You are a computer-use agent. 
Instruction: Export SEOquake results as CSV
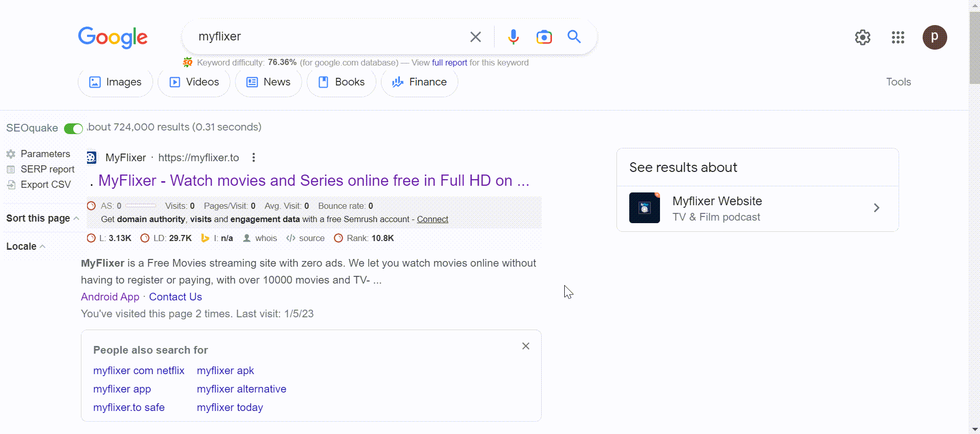pyautogui.click(x=39, y=184)
